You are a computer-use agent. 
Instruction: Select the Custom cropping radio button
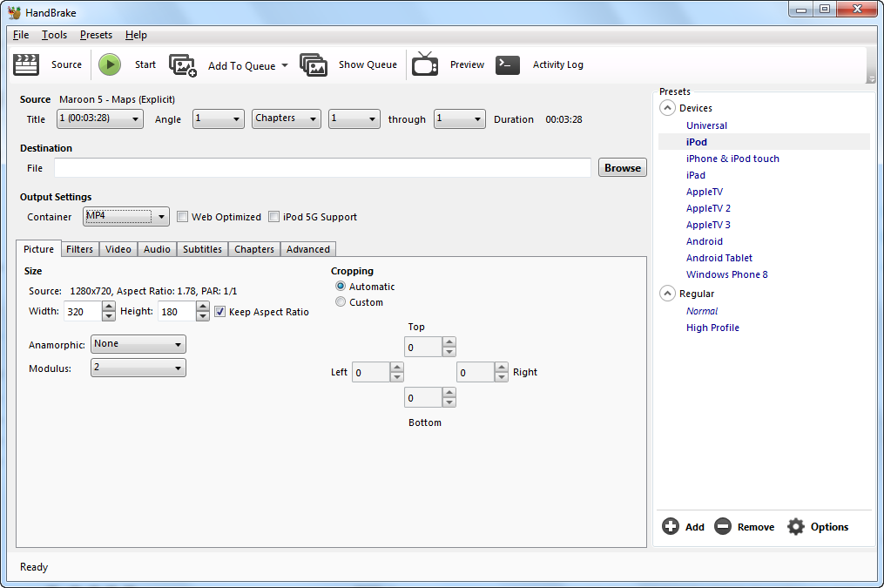(x=341, y=302)
